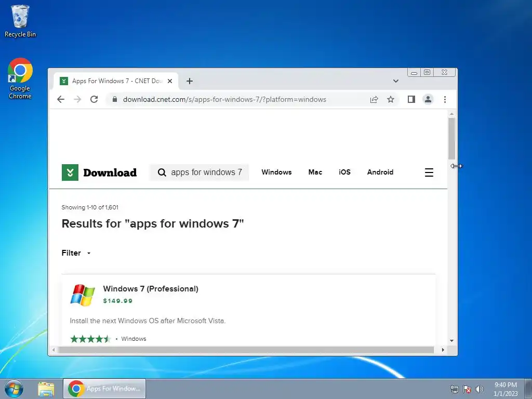This screenshot has height=399, width=532.
Task: Bookmark this page with the star
Action: point(391,99)
